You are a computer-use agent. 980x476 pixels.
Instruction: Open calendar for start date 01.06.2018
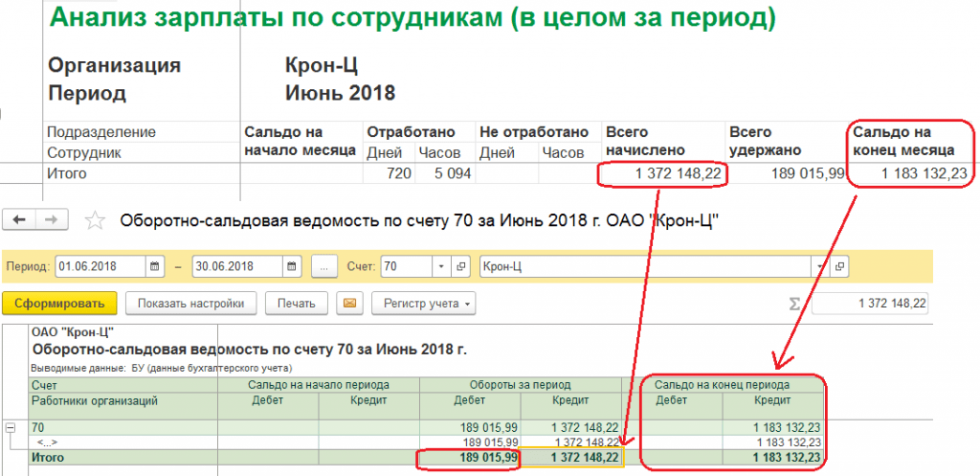[x=156, y=266]
